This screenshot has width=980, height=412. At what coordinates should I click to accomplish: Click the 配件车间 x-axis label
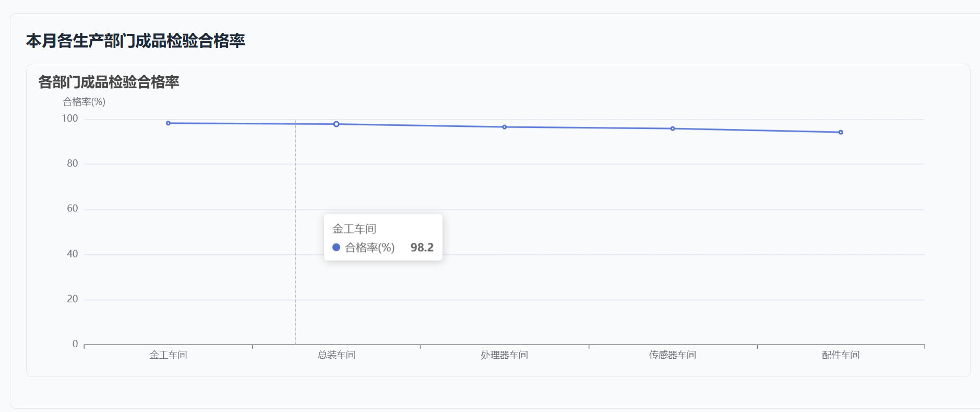coord(841,355)
